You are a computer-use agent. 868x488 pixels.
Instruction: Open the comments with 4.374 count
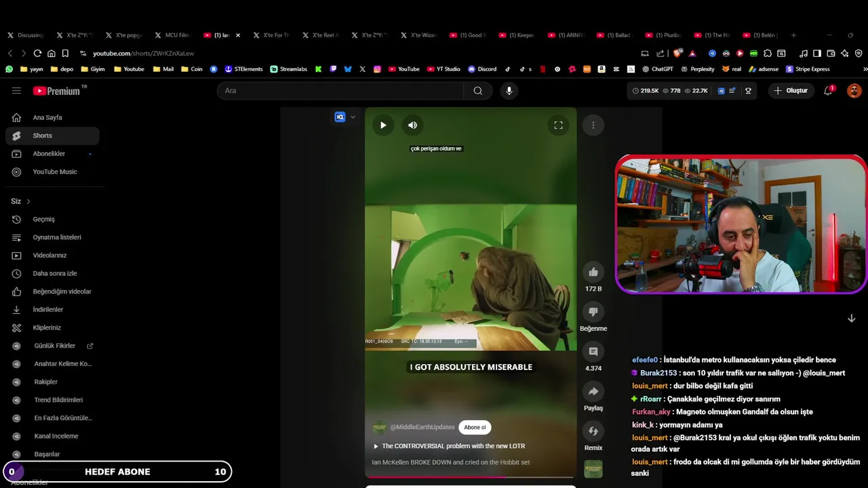tap(593, 352)
